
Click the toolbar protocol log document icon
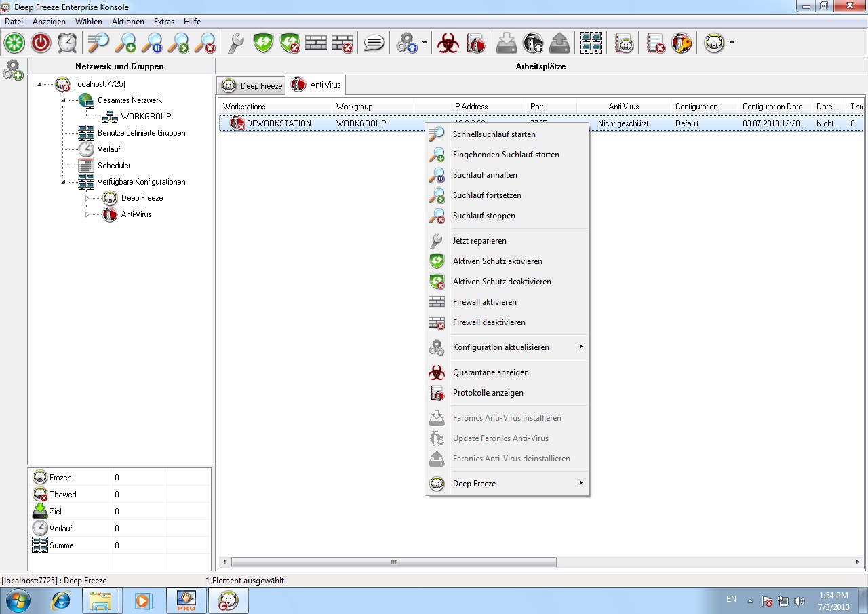coord(475,43)
